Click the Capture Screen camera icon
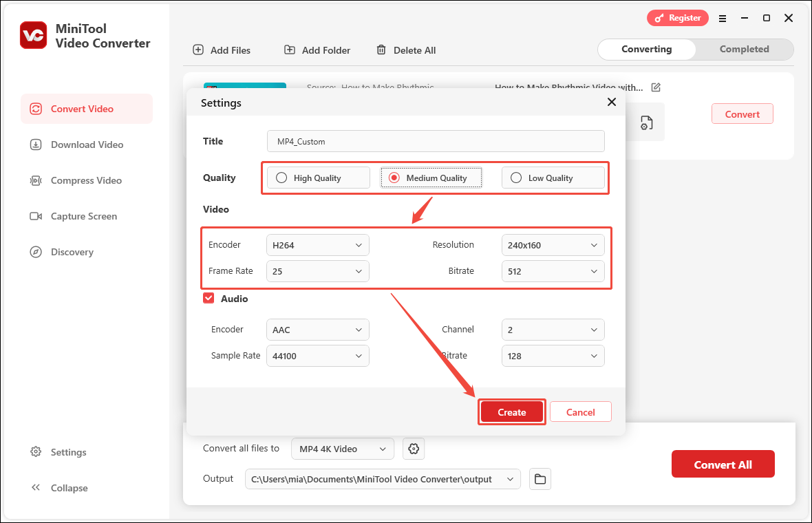The height and width of the screenshot is (523, 812). click(x=36, y=216)
